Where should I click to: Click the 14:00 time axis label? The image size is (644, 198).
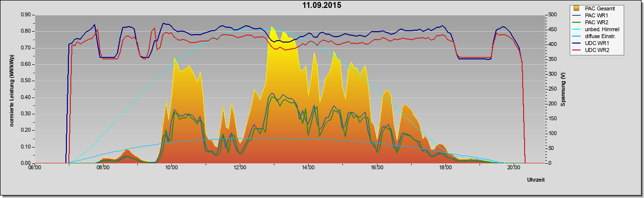[x=308, y=168]
